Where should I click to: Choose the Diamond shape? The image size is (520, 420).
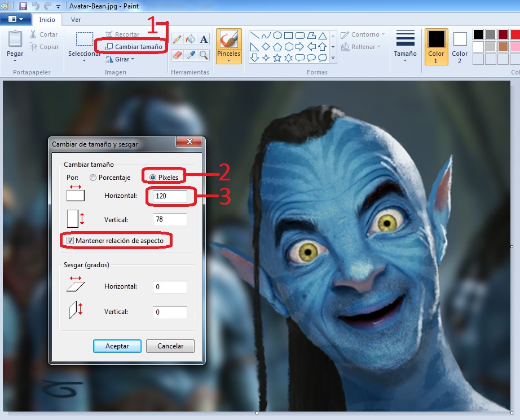tap(266, 47)
